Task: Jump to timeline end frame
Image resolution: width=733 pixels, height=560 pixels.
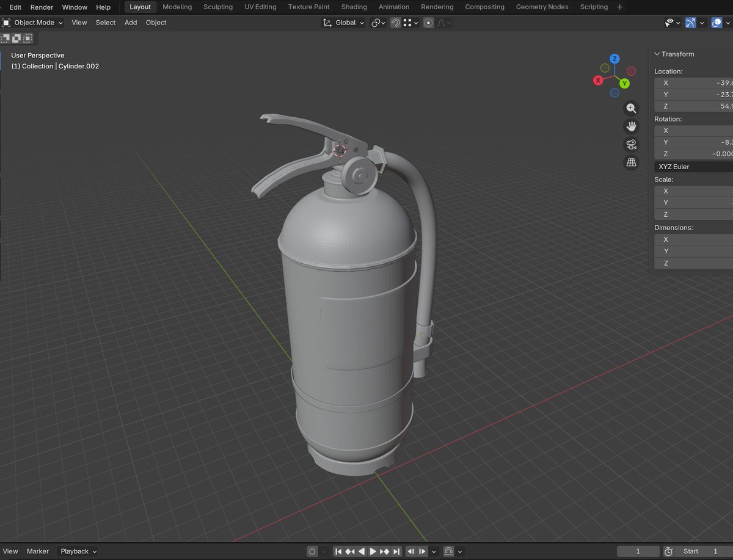Action: (x=396, y=551)
